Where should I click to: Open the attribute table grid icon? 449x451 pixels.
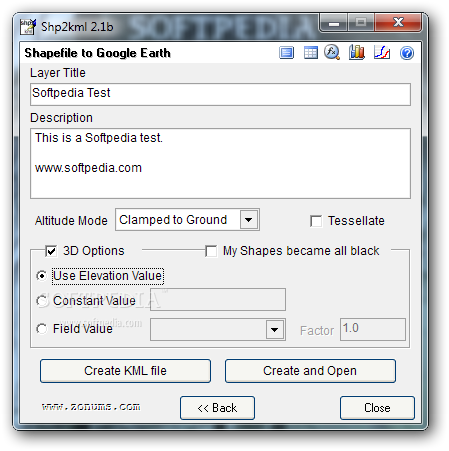(310, 53)
